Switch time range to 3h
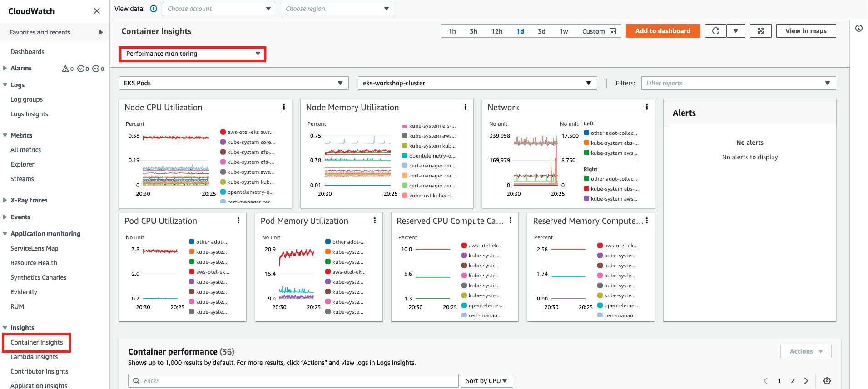This screenshot has width=868, height=389. coord(473,31)
